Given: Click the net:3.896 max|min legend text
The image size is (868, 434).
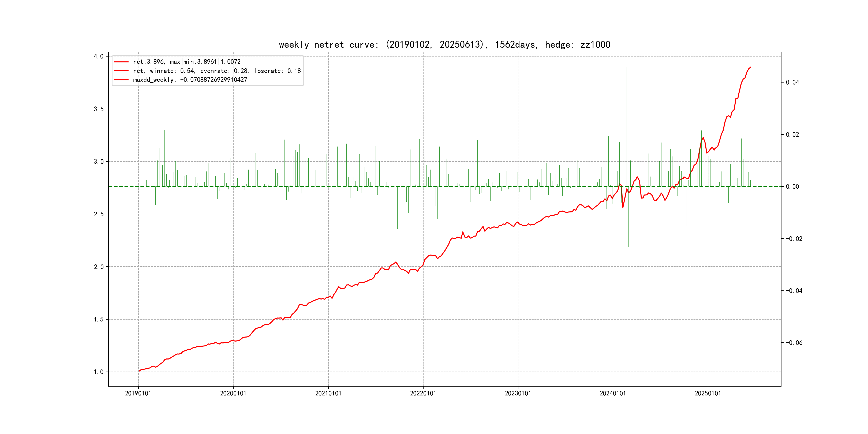Looking at the screenshot, I should point(187,62).
